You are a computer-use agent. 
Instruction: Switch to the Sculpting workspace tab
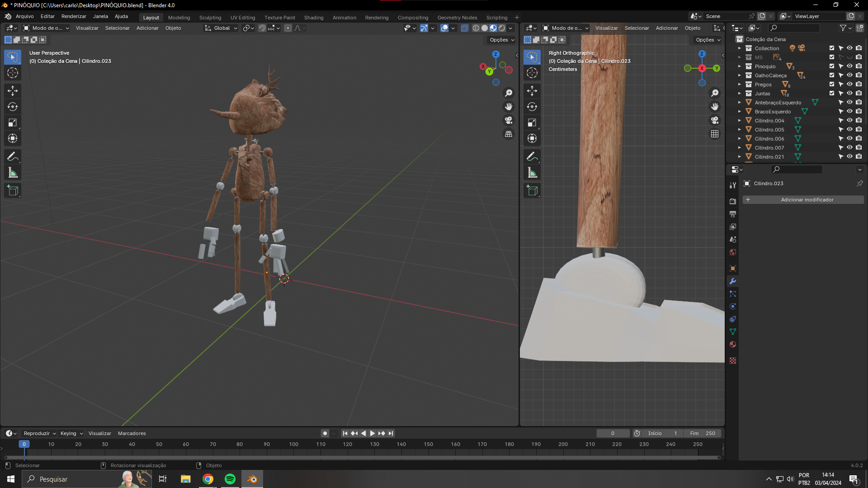210,18
